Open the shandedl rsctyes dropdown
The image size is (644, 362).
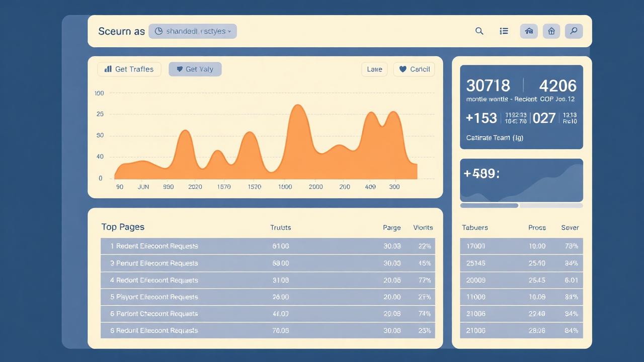click(193, 31)
